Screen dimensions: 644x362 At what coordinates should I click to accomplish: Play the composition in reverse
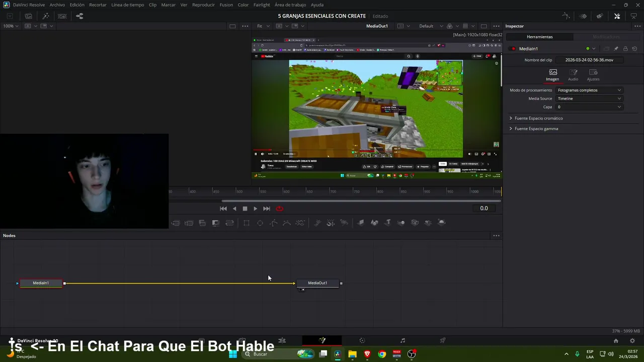click(234, 209)
